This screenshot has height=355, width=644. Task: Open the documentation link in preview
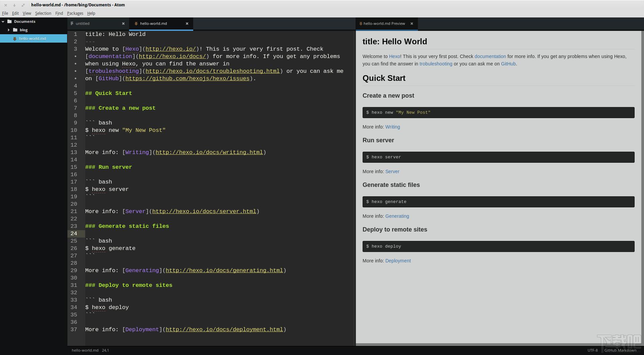pos(490,56)
